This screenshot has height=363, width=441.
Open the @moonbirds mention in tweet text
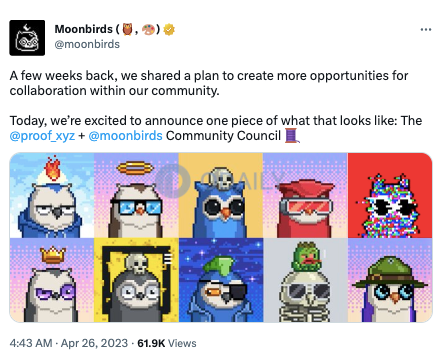pos(125,136)
